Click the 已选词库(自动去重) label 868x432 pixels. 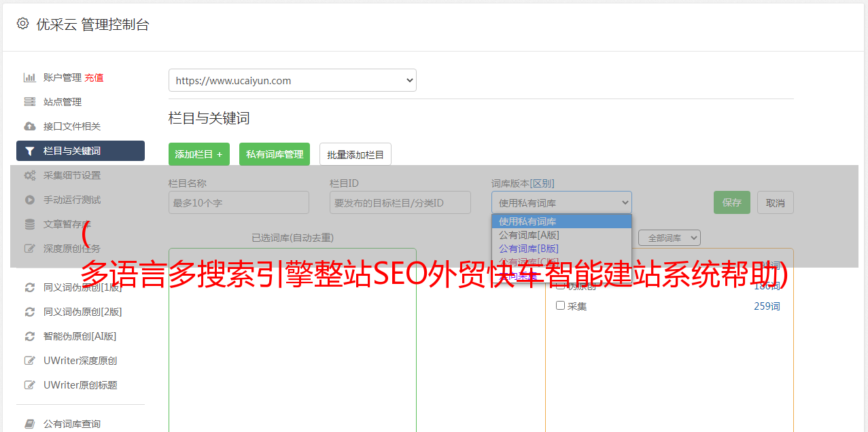point(292,238)
